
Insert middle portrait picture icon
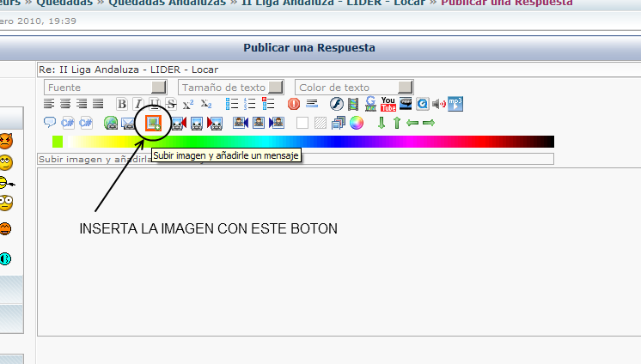(259, 123)
